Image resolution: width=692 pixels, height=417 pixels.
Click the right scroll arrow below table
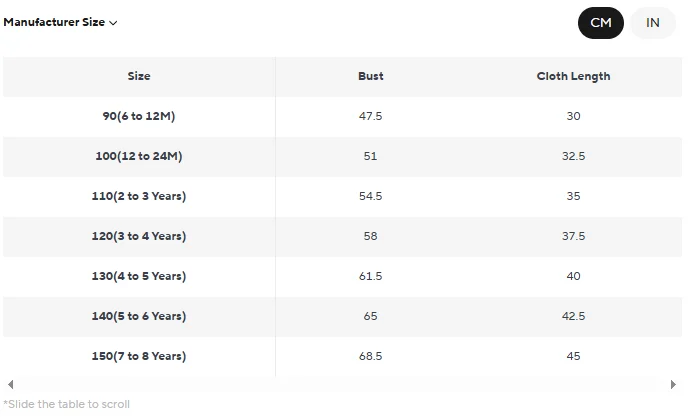[673, 384]
